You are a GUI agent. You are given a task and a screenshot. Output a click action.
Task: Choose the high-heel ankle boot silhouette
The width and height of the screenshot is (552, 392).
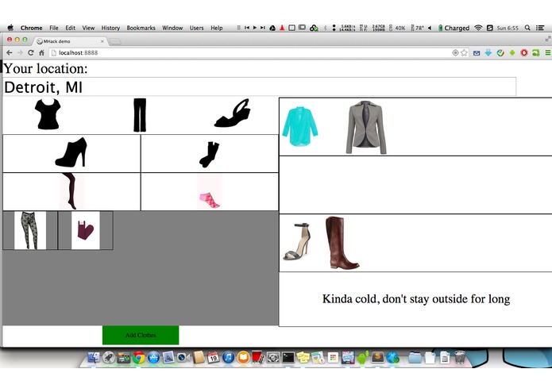71,152
